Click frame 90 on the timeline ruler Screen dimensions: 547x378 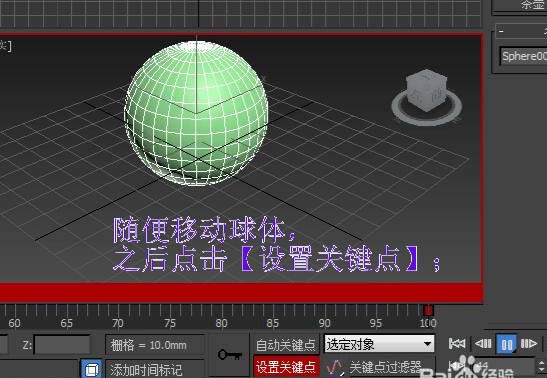point(324,323)
